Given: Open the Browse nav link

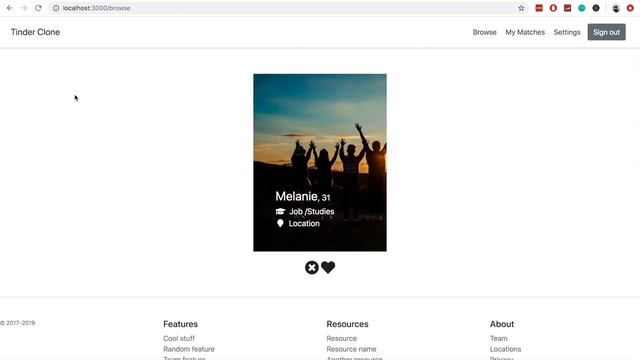Looking at the screenshot, I should 484,32.
